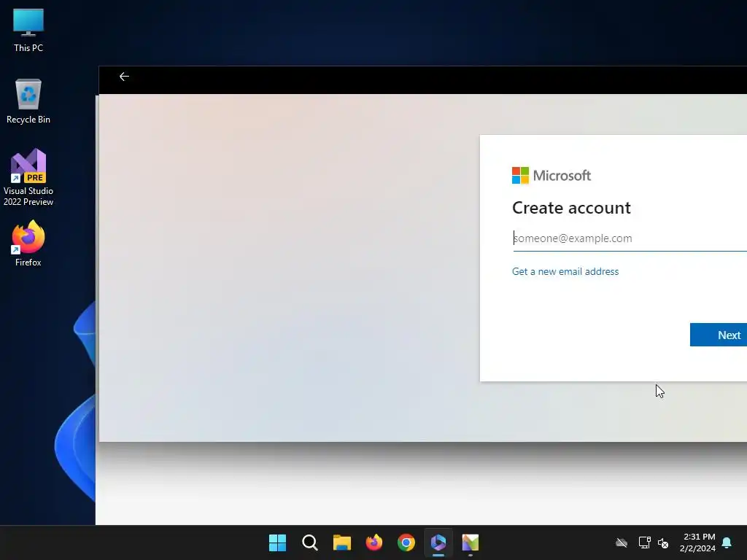Select the Firefox desktop shortcut

pyautogui.click(x=28, y=244)
